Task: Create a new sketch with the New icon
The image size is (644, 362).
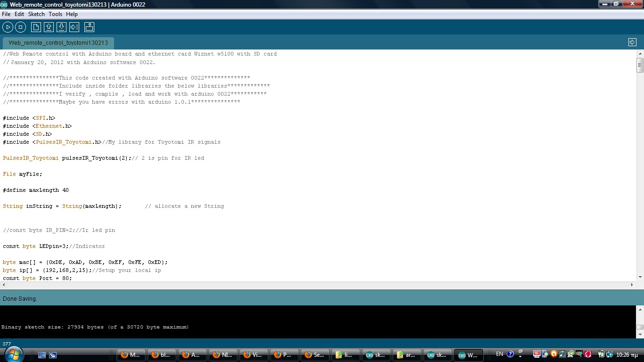Action: pyautogui.click(x=36, y=27)
